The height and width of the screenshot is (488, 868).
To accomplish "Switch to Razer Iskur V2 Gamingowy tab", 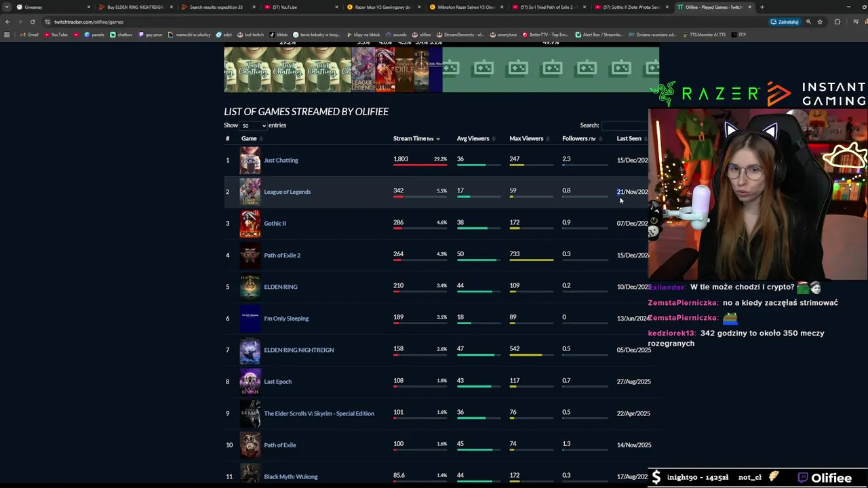I will coord(384,7).
